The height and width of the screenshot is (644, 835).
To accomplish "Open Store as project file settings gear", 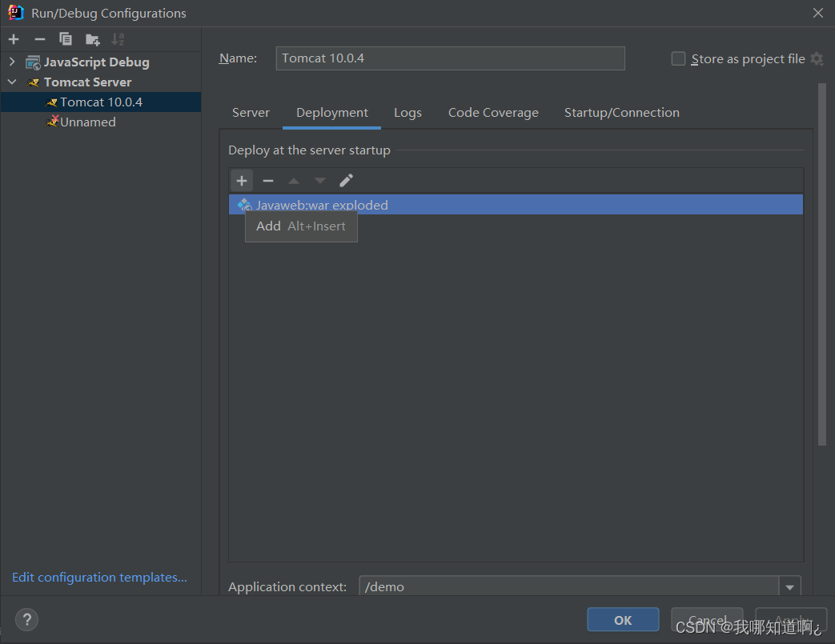I will [x=817, y=58].
